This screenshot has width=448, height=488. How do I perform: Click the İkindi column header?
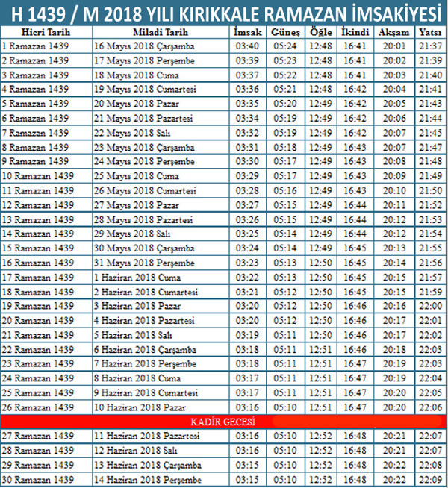(355, 34)
